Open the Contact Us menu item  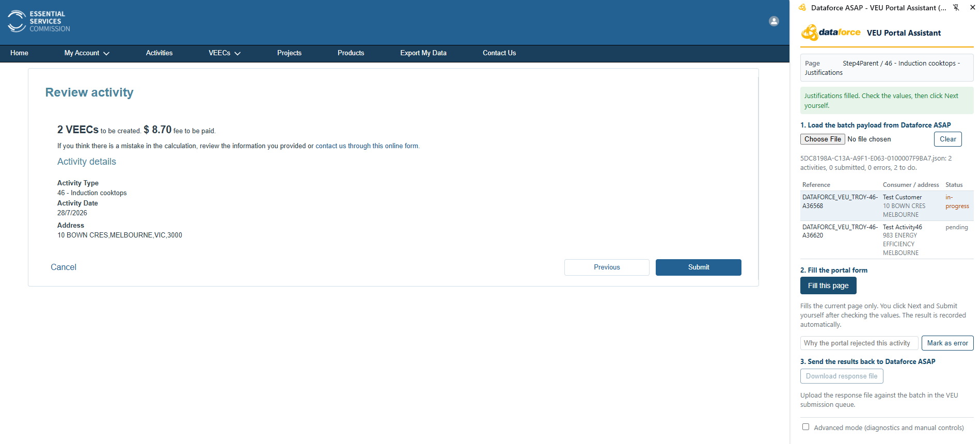499,53
